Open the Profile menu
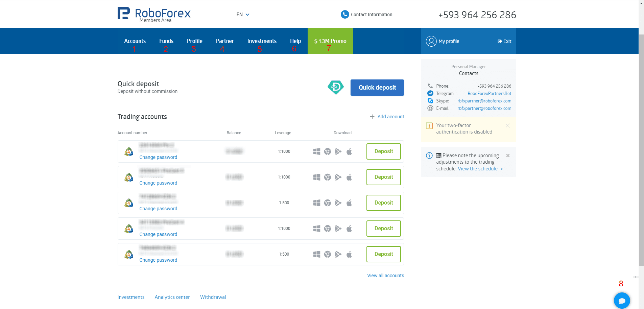The width and height of the screenshot is (644, 309). tap(195, 41)
